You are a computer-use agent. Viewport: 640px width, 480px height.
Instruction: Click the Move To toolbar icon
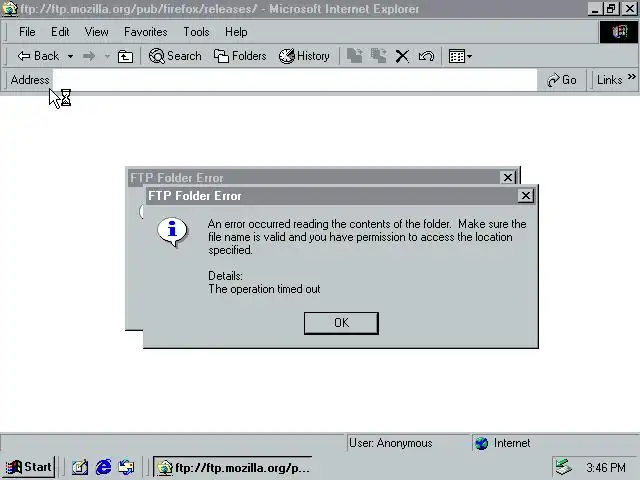(354, 56)
